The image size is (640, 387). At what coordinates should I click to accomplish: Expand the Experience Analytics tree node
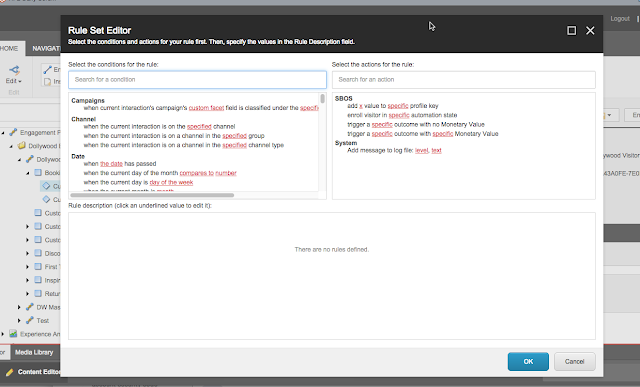coord(3,334)
